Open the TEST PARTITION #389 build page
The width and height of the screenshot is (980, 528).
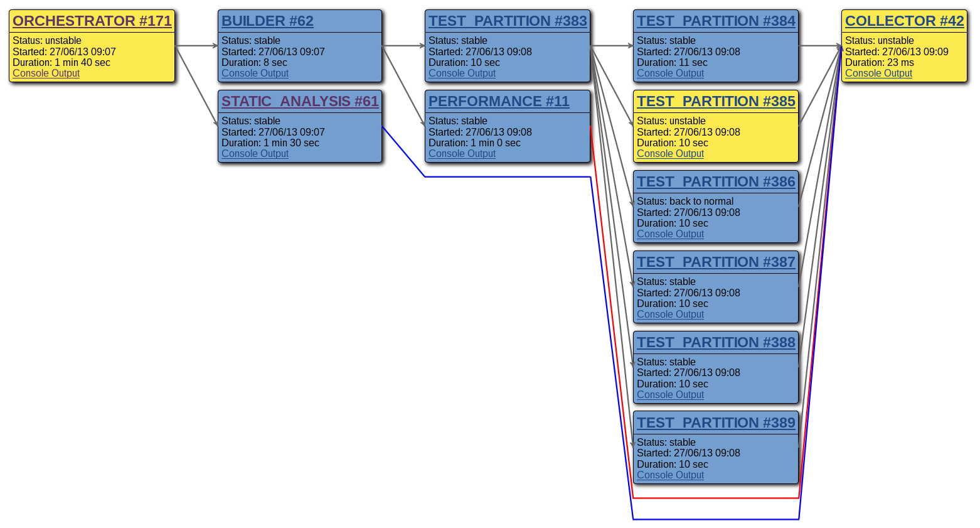(715, 423)
